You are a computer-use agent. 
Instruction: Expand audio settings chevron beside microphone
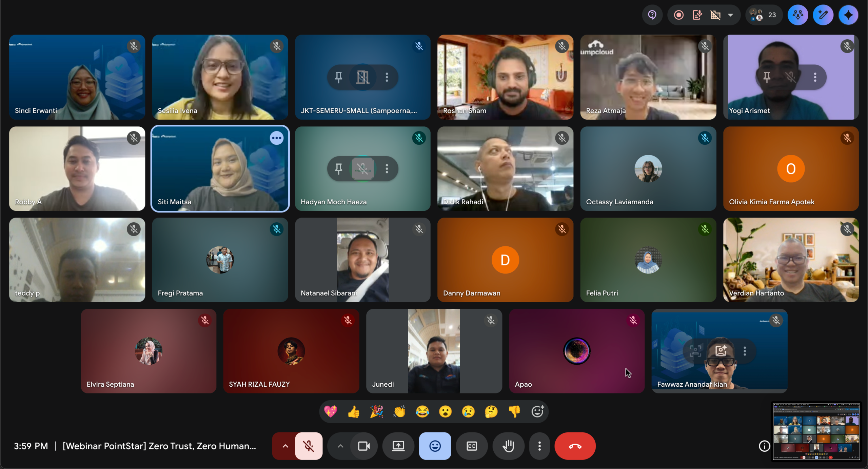[285, 446]
